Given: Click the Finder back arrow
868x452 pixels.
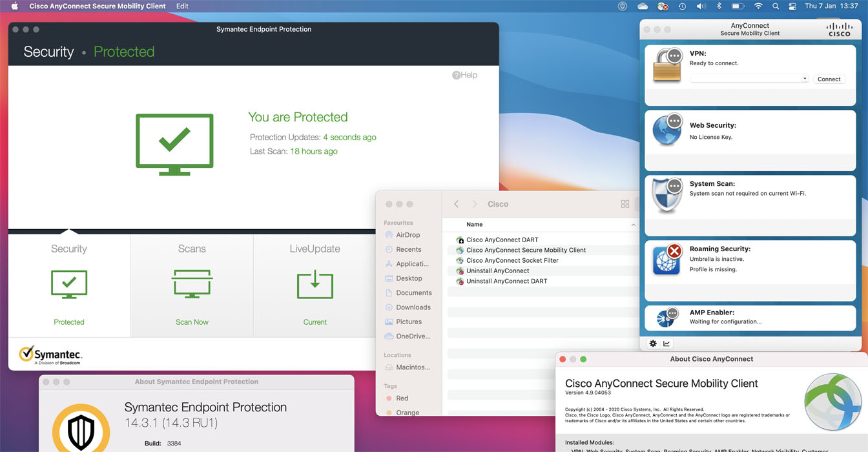Looking at the screenshot, I should (456, 204).
